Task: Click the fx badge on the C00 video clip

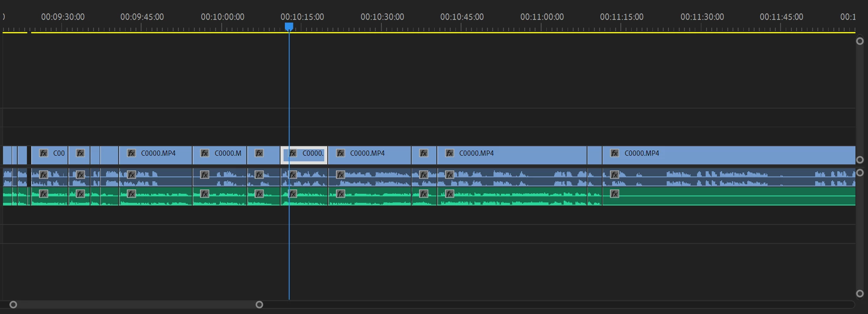Action: pos(43,153)
